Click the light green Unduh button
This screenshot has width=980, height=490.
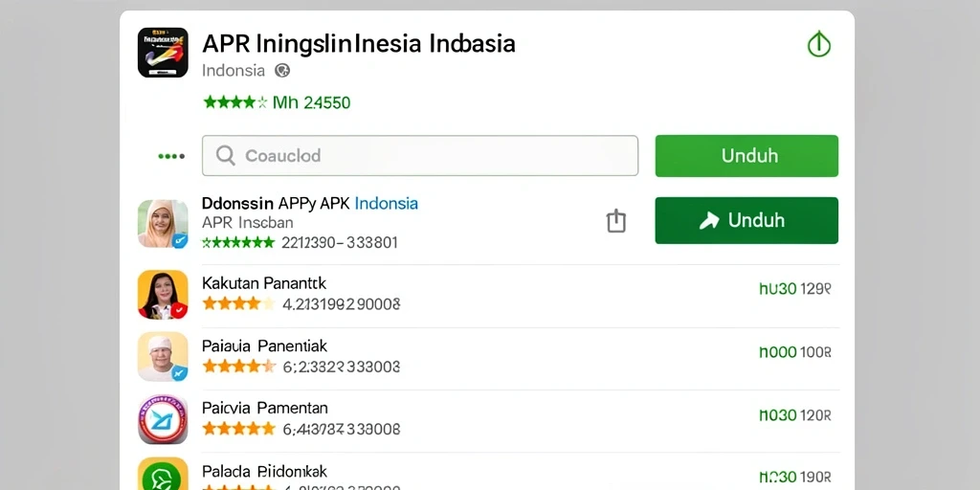click(746, 156)
